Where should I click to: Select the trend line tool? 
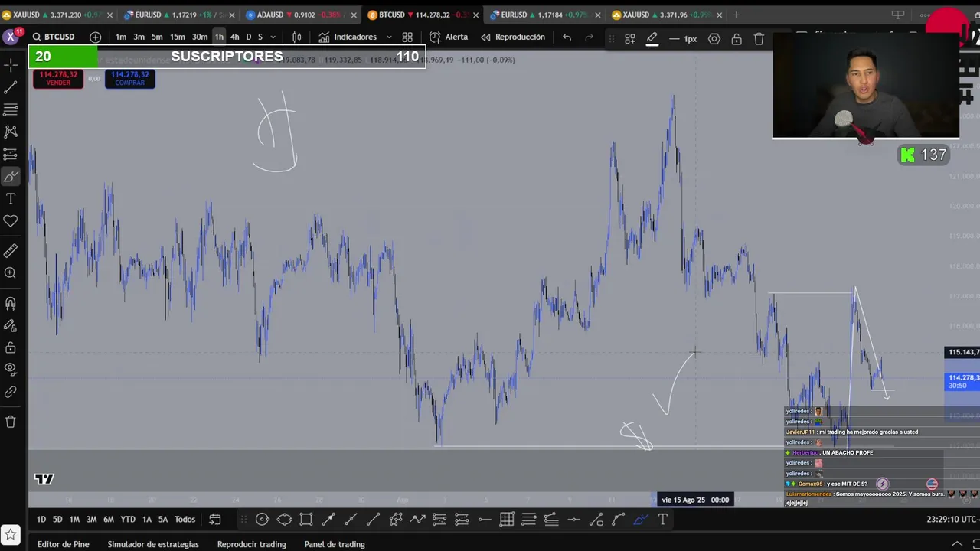coord(11,87)
